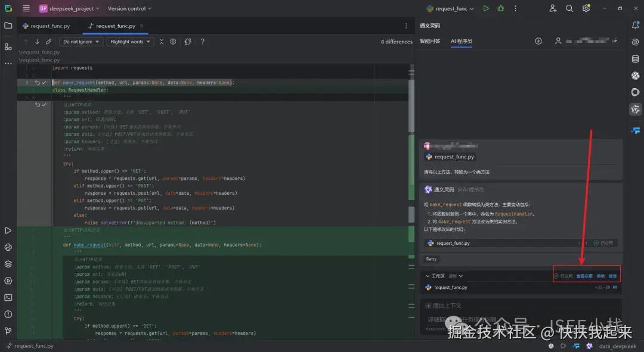This screenshot has height=352, width=644.
Task: Open diff viewer settings gear
Action: (x=173, y=42)
